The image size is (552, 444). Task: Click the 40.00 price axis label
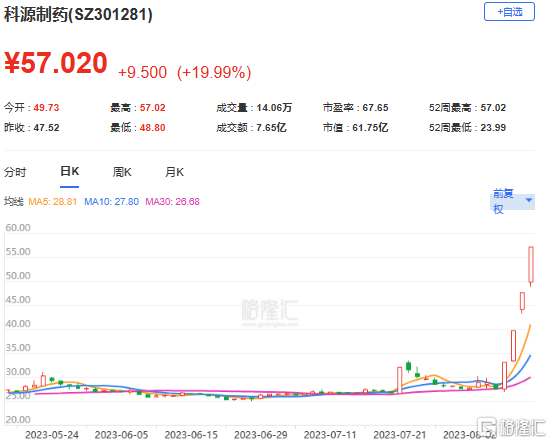click(18, 324)
